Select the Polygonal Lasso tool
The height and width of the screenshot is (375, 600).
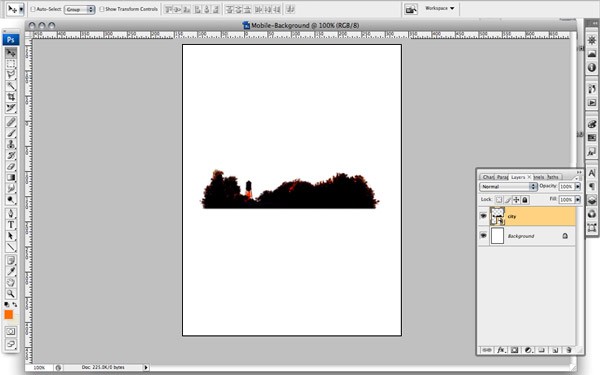(x=11, y=75)
